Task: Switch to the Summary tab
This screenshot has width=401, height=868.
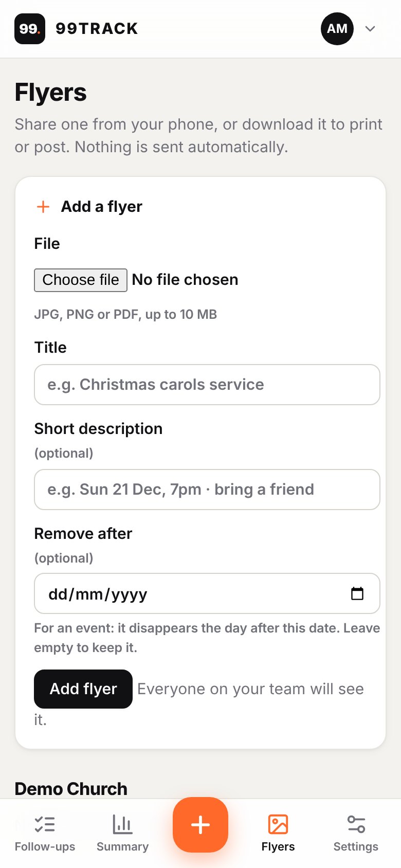Action: 122,834
